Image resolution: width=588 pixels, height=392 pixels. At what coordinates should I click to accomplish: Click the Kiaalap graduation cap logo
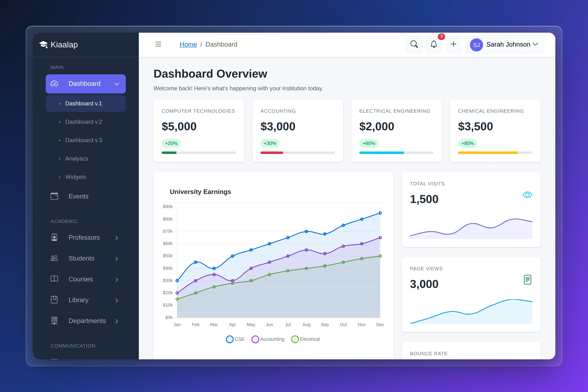[43, 45]
